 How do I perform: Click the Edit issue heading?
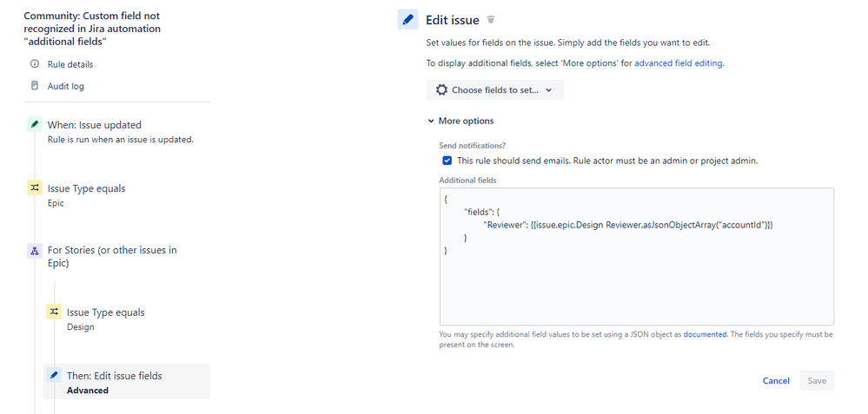pyautogui.click(x=453, y=21)
